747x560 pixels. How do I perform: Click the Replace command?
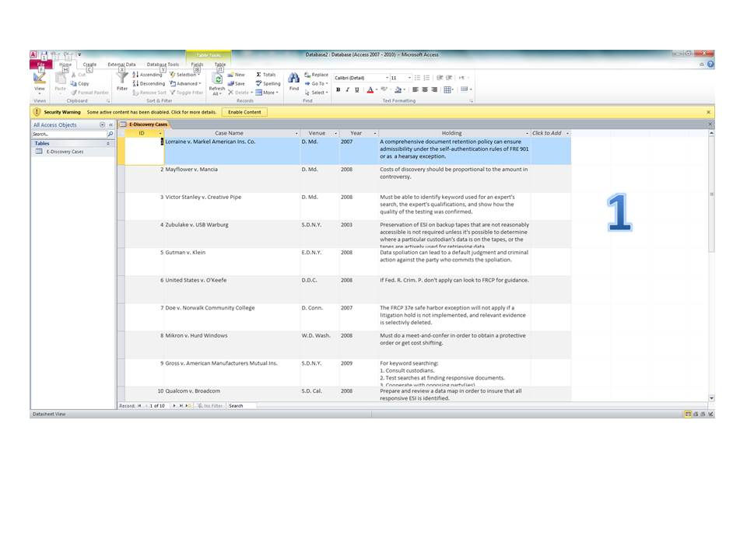pyautogui.click(x=317, y=75)
